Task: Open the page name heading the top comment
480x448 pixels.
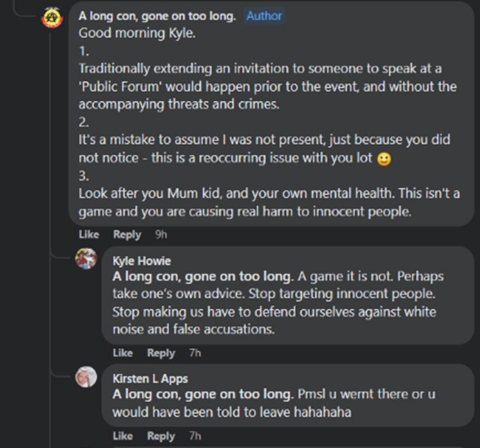Action: tap(157, 16)
